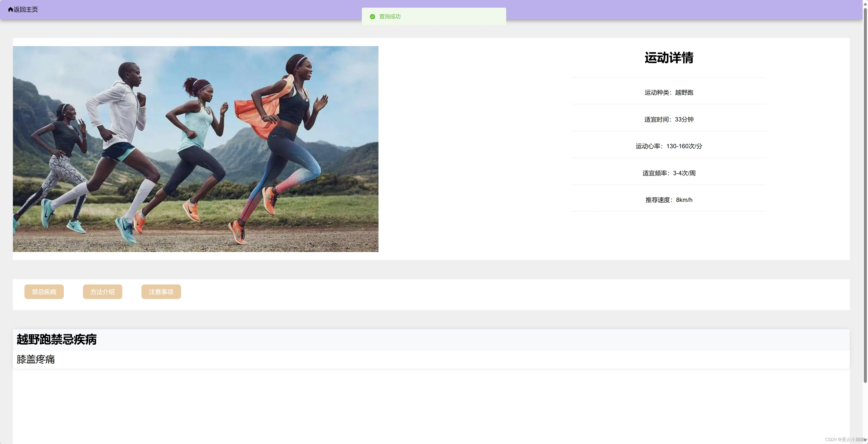Open the 禁忌疾病 tab button
868x444 pixels.
(44, 292)
